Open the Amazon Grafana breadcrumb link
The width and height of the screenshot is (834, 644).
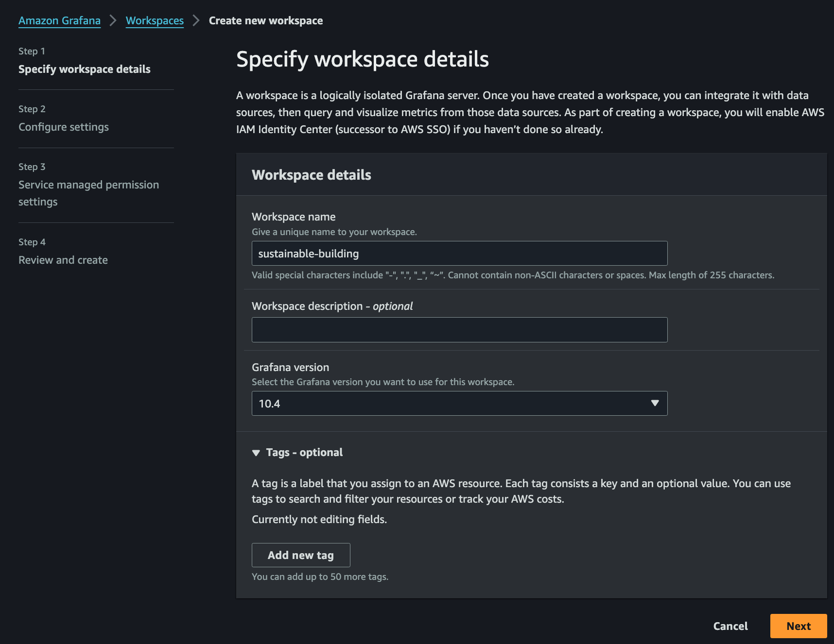pyautogui.click(x=59, y=21)
